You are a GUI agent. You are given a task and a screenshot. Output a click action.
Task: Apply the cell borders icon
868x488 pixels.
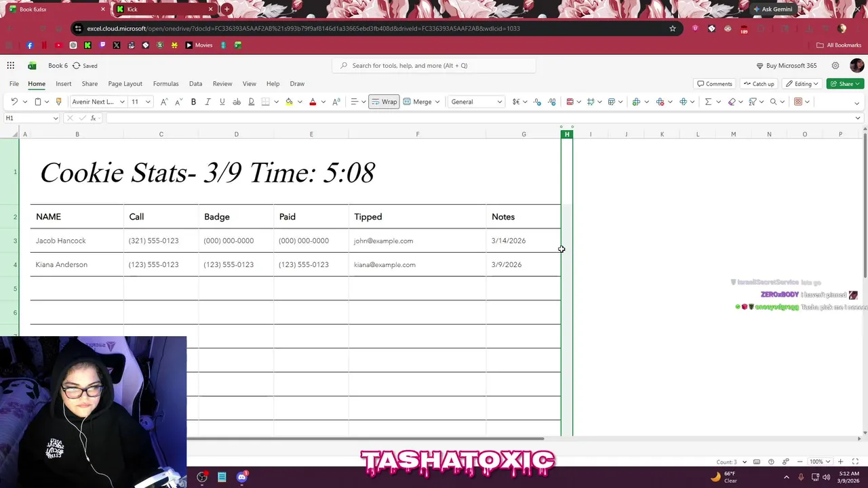[x=265, y=102]
